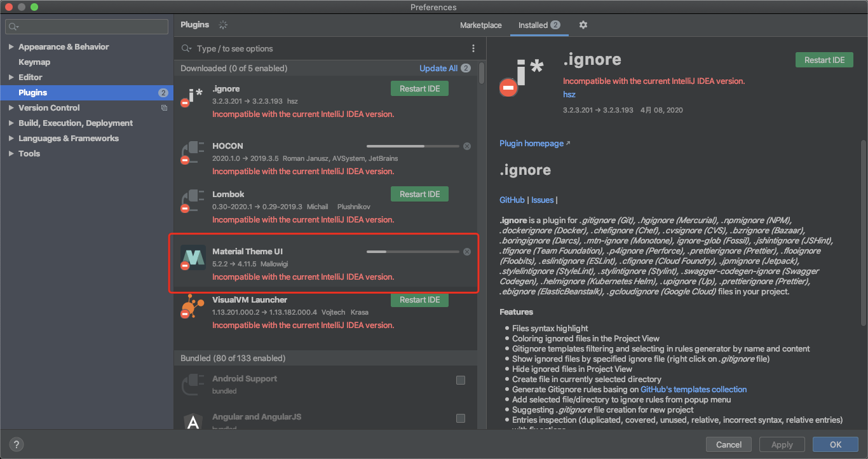Open the Issues link in description
868x459 pixels.
543,200
